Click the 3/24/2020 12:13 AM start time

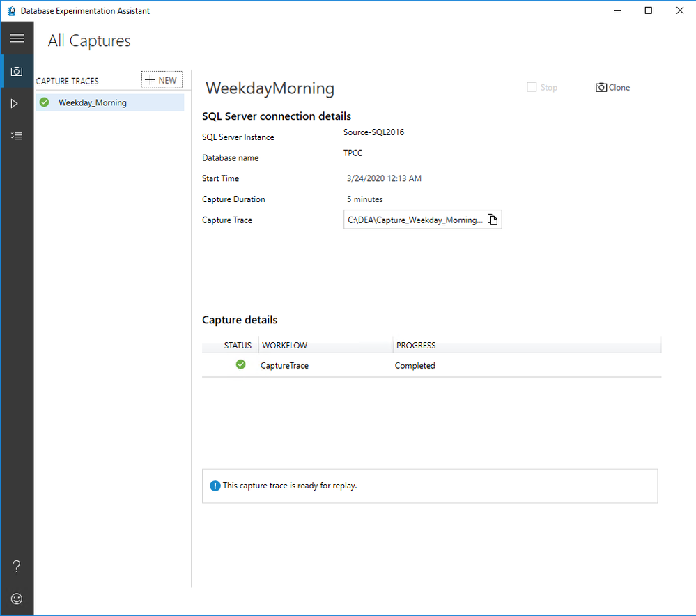[x=384, y=178]
